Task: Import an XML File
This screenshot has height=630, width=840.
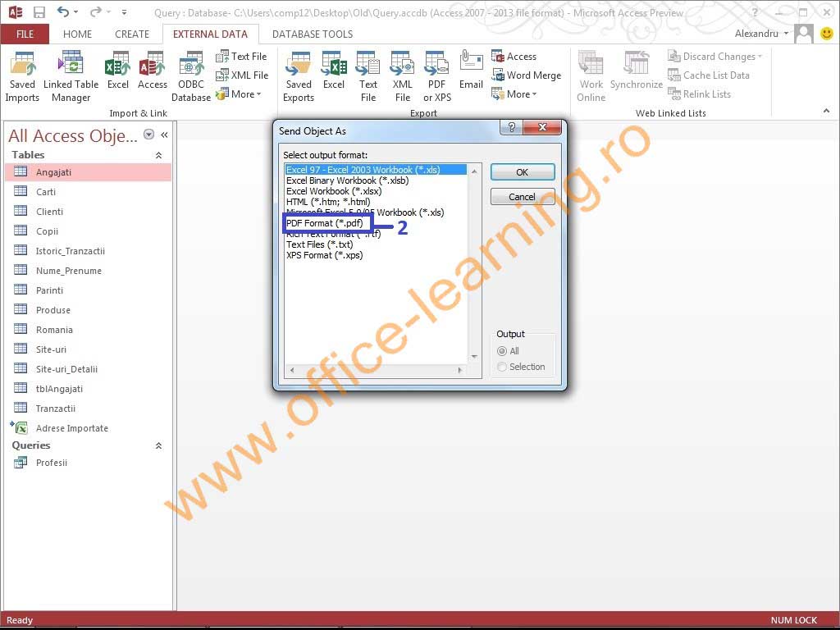Action: (242, 75)
